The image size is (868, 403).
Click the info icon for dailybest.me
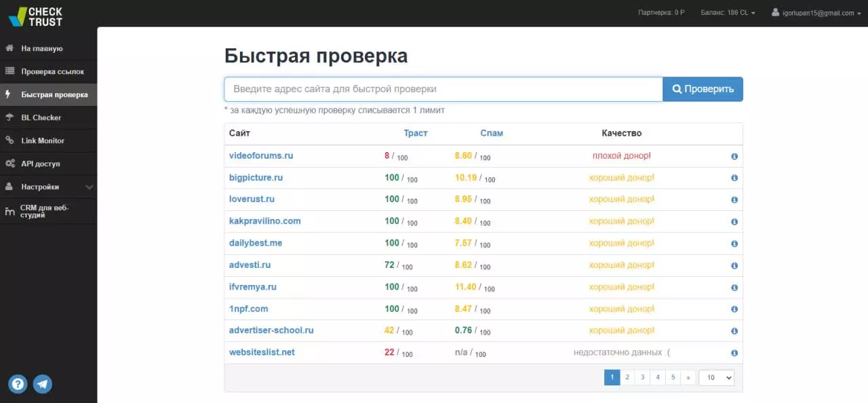(734, 244)
